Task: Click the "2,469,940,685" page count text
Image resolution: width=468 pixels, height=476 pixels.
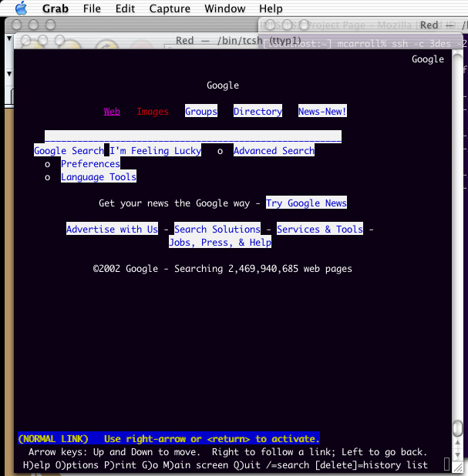Action: point(263,269)
